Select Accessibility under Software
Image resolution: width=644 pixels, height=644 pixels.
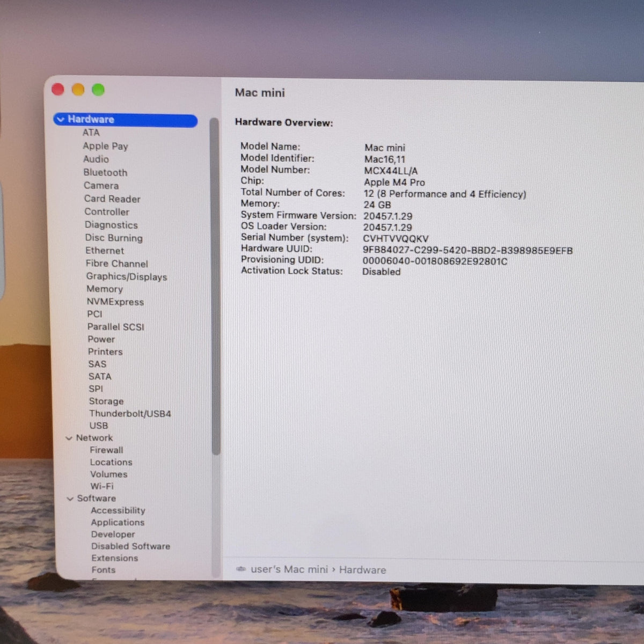pyautogui.click(x=118, y=511)
